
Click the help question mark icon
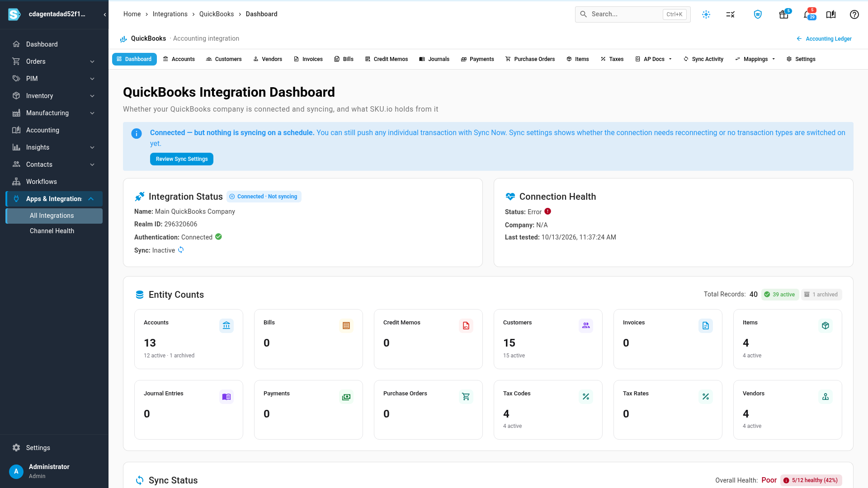point(854,14)
